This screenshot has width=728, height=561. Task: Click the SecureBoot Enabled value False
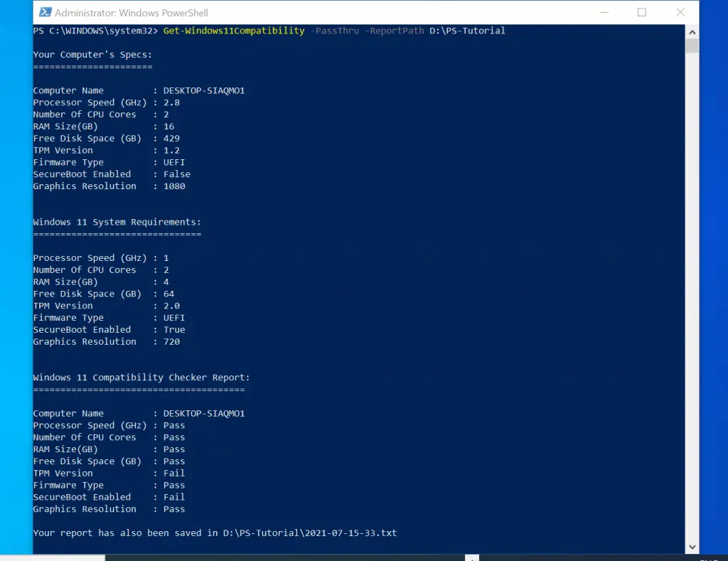click(177, 174)
